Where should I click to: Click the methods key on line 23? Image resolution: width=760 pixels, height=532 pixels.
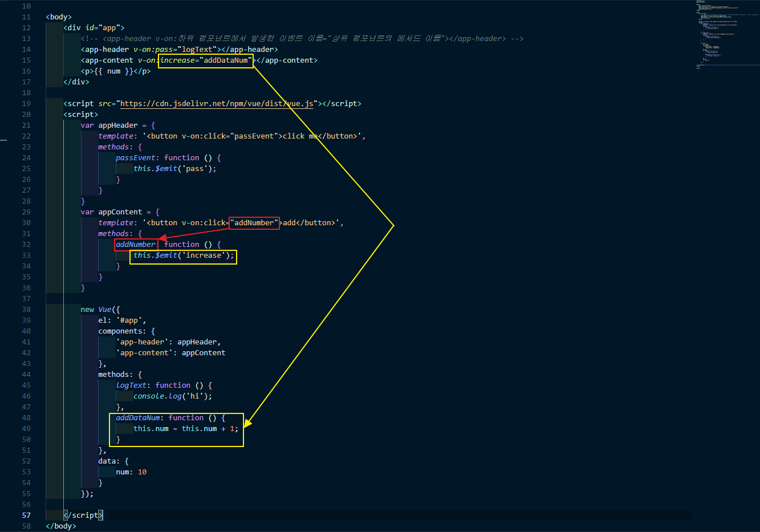113,147
